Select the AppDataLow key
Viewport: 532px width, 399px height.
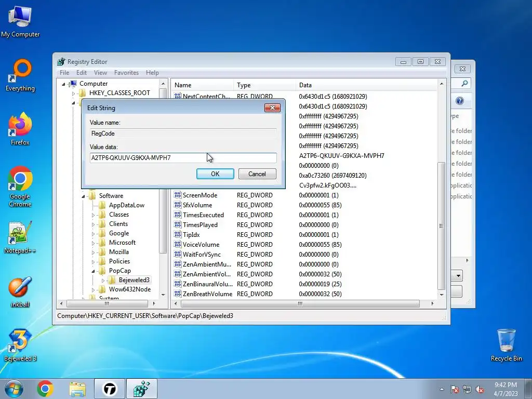pyautogui.click(x=127, y=205)
